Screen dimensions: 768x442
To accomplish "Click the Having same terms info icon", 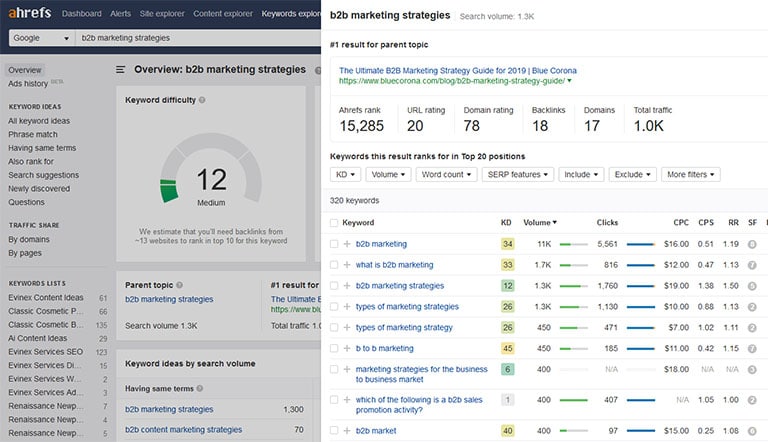I will click(200, 389).
